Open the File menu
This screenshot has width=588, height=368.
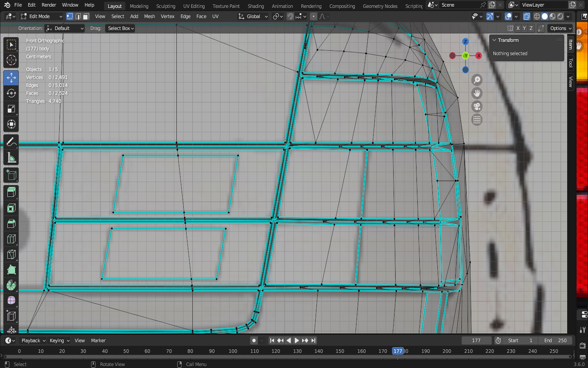(x=18, y=5)
